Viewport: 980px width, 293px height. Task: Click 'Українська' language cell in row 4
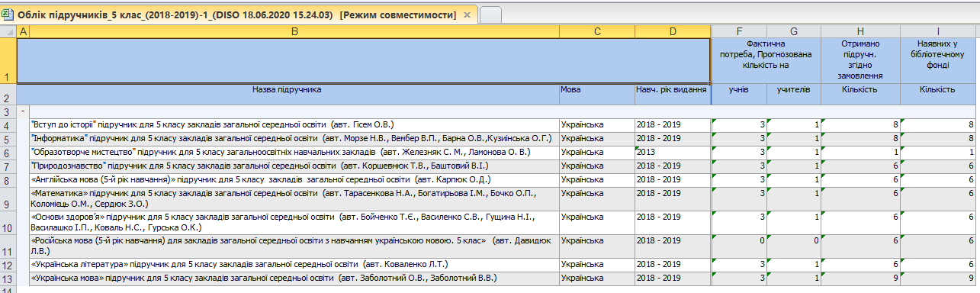(x=596, y=124)
